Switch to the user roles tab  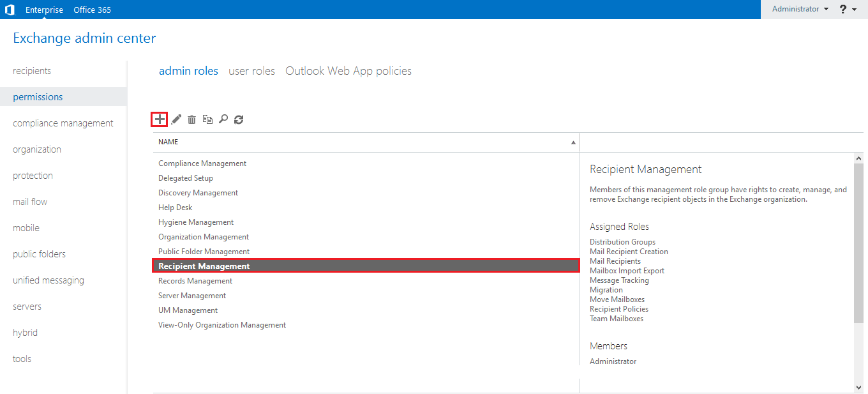251,71
